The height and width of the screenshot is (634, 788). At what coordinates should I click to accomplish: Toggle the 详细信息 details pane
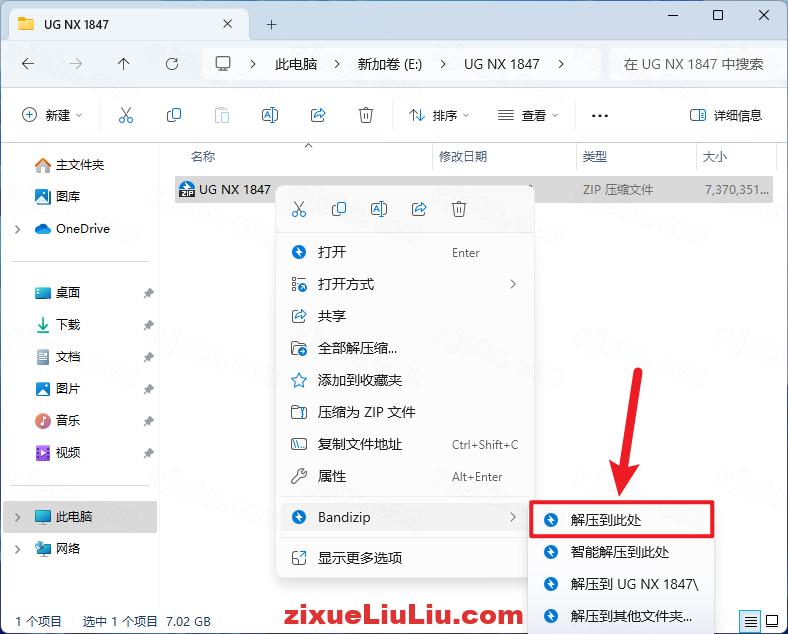coord(726,116)
